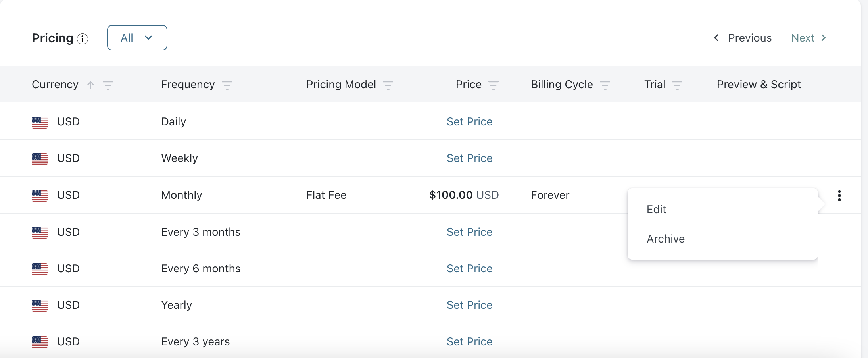The height and width of the screenshot is (358, 868).
Task: Open the Billing Cycle column filter
Action: pos(605,85)
